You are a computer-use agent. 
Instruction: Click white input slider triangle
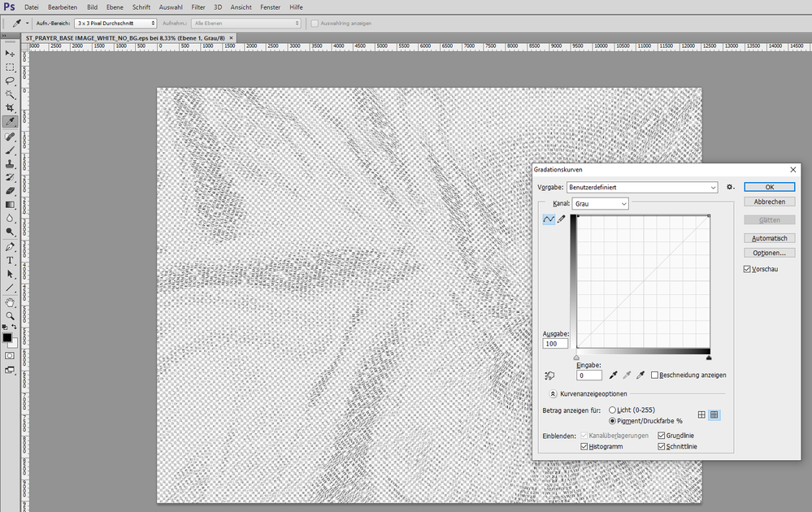pyautogui.click(x=576, y=358)
